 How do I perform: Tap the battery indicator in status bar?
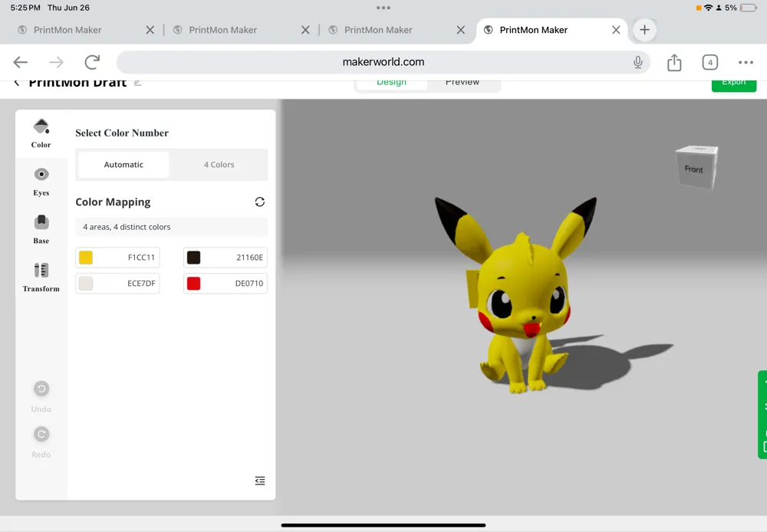click(x=749, y=8)
